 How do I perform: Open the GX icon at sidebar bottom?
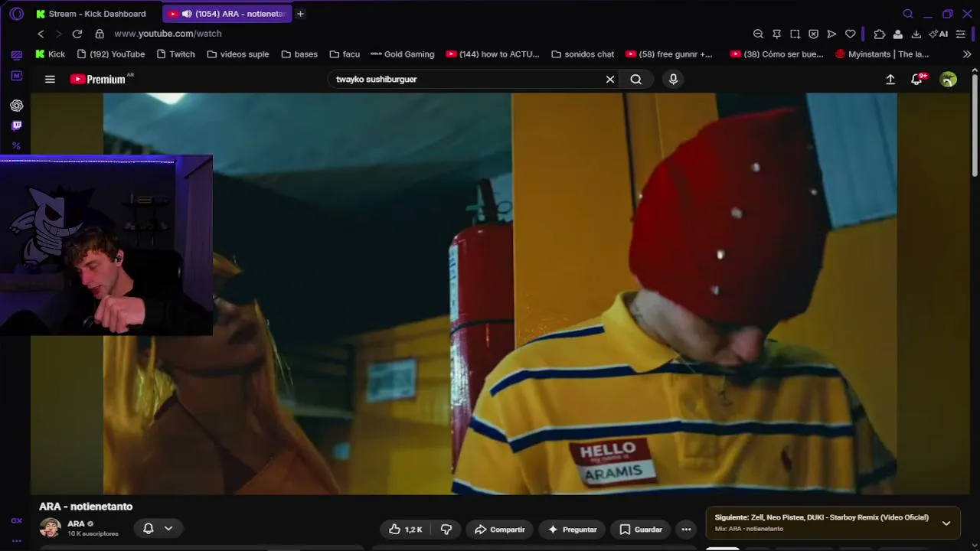pos(17,520)
